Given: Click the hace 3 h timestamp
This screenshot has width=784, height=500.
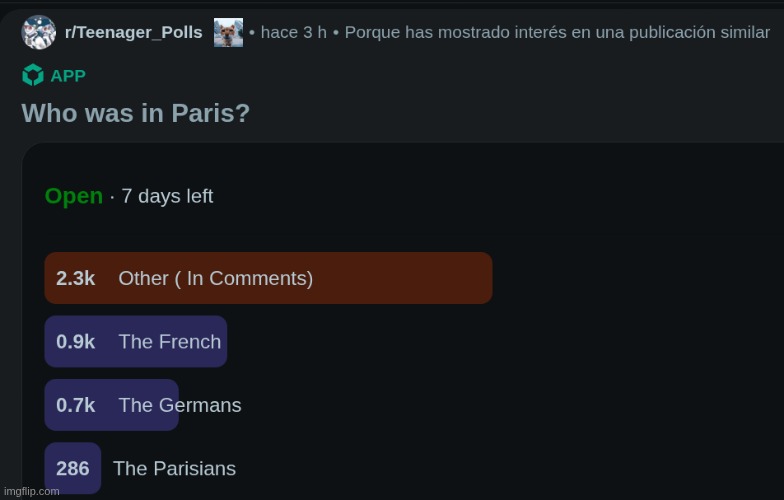Looking at the screenshot, I should [294, 32].
